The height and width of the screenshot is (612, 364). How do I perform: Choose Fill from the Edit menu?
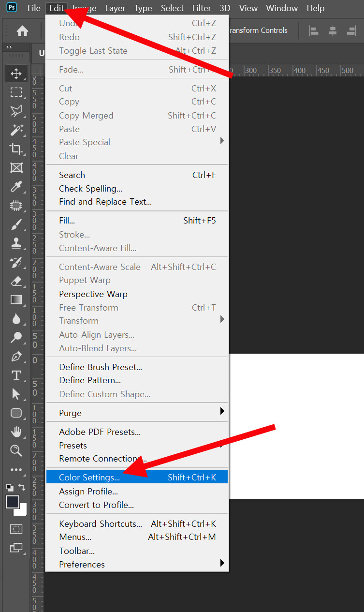[137, 221]
